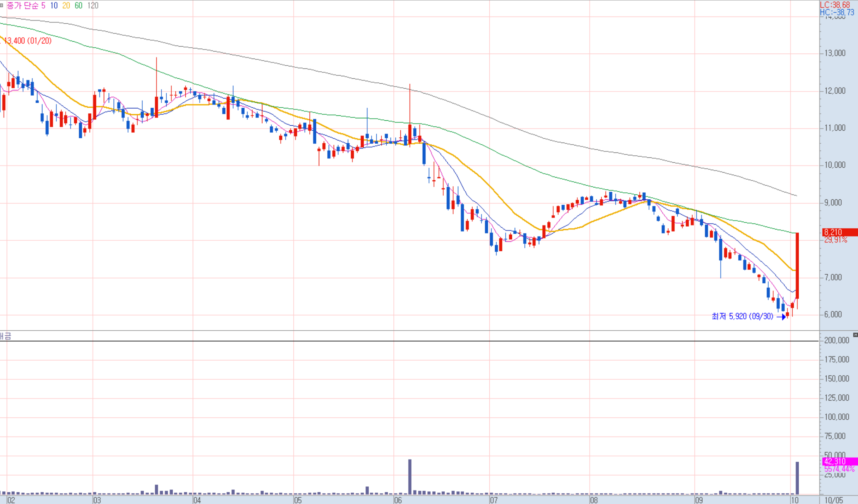858x504 pixels.
Task: Click the blue arrow at the 최저 5,920 marker
Action: [x=781, y=317]
